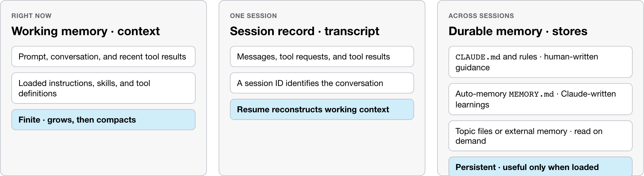
Task: Select 'Topic files or external memory' box
Action: (x=541, y=136)
